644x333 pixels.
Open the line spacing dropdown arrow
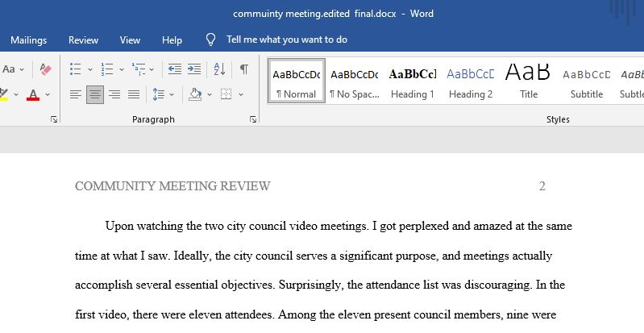pos(172,95)
